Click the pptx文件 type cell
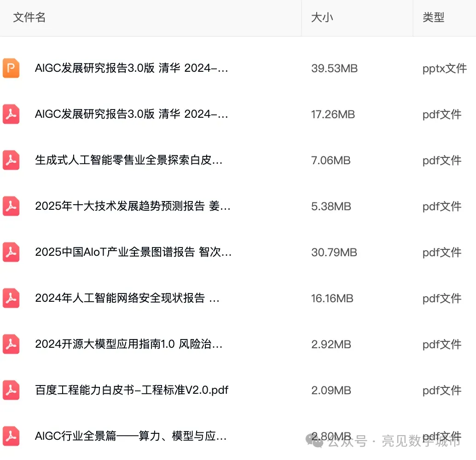476x460 pixels. click(444, 69)
